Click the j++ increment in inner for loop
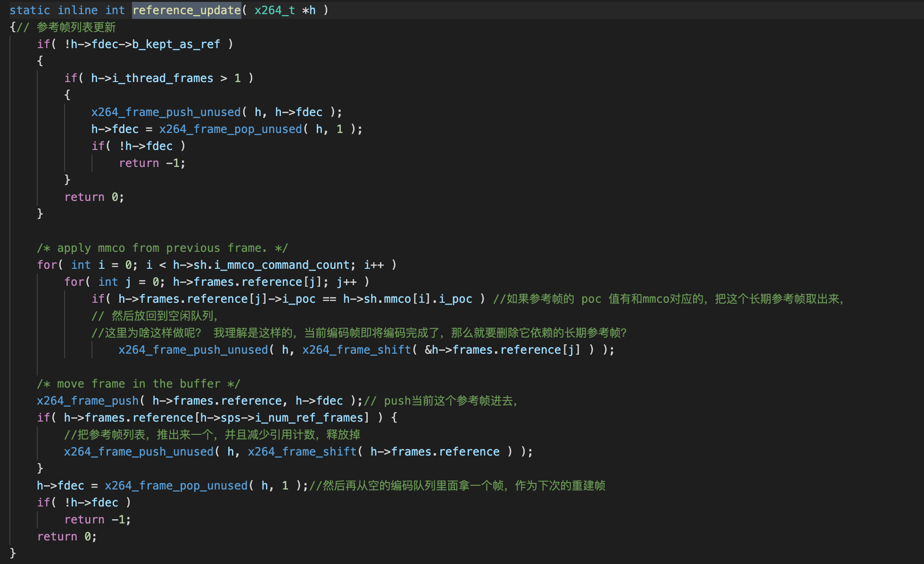The width and height of the screenshot is (924, 564). pyautogui.click(x=346, y=282)
